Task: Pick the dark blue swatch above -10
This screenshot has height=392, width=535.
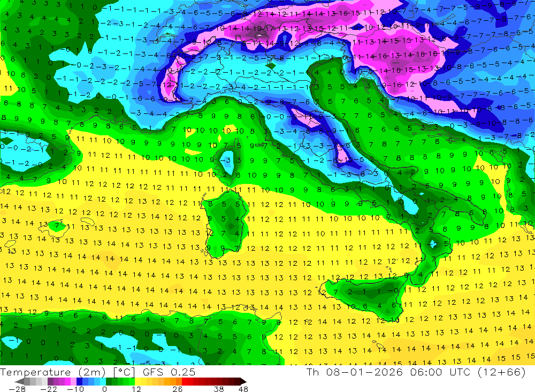Action: 80,381
